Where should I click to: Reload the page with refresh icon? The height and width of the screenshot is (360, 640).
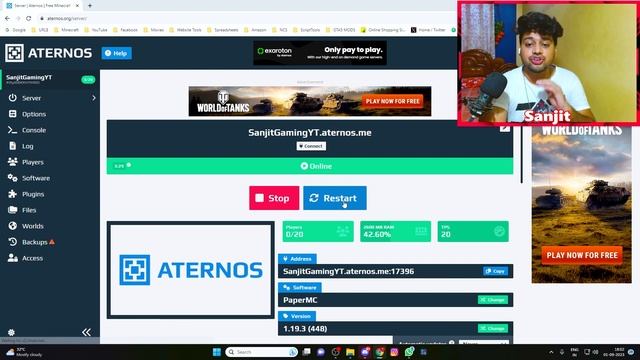(29, 18)
